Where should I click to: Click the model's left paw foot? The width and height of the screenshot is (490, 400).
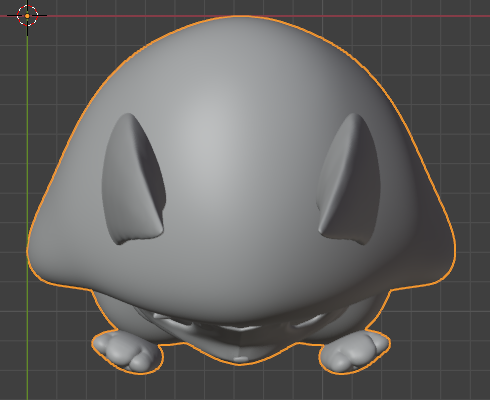pyautogui.click(x=127, y=352)
